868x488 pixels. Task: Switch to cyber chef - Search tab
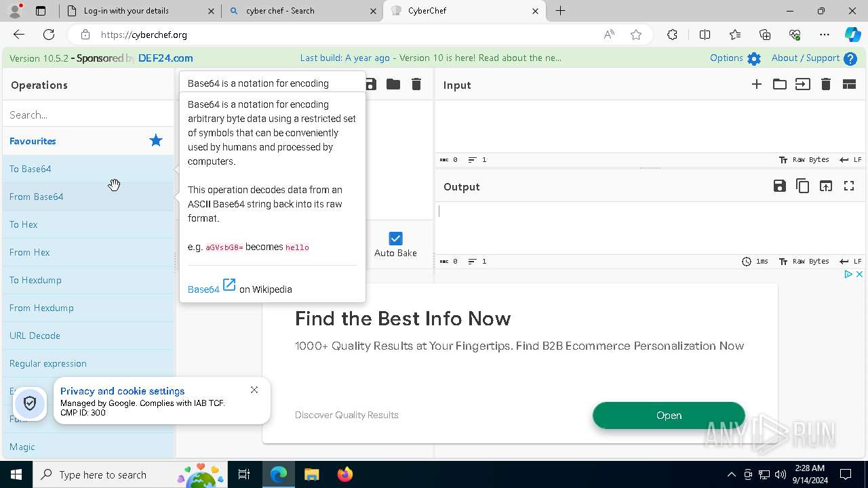(x=302, y=11)
